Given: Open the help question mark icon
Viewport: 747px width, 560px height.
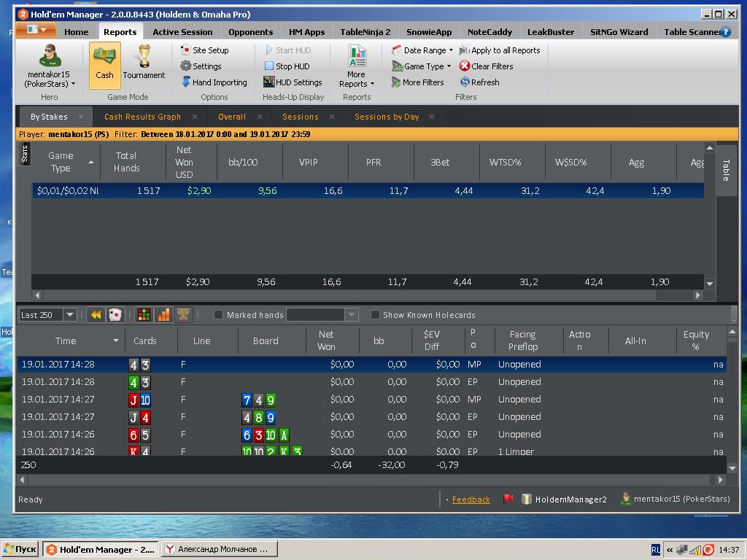Looking at the screenshot, I should pyautogui.click(x=726, y=32).
